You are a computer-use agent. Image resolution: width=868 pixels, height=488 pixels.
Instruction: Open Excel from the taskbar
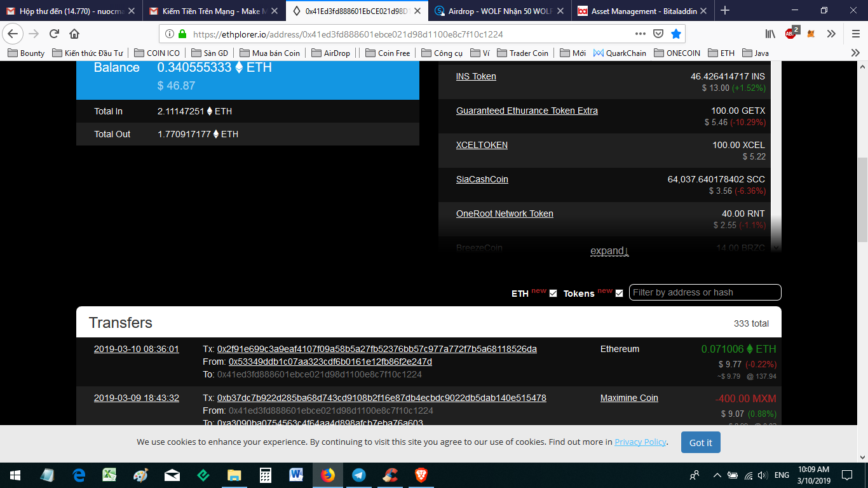click(x=110, y=475)
